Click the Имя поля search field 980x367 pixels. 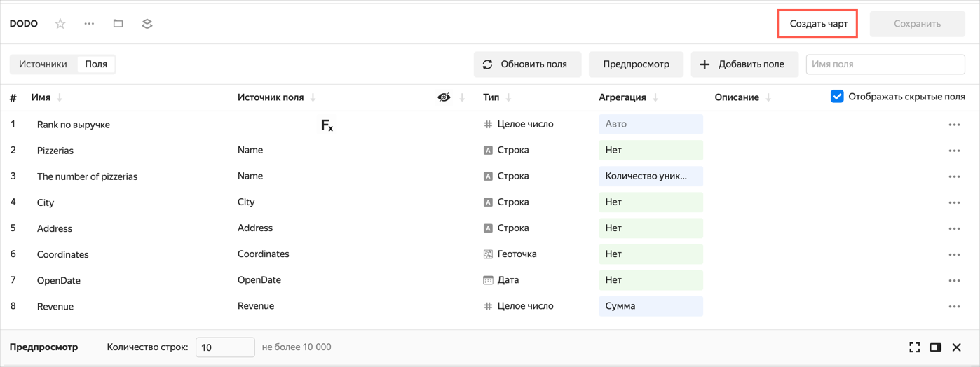[885, 64]
